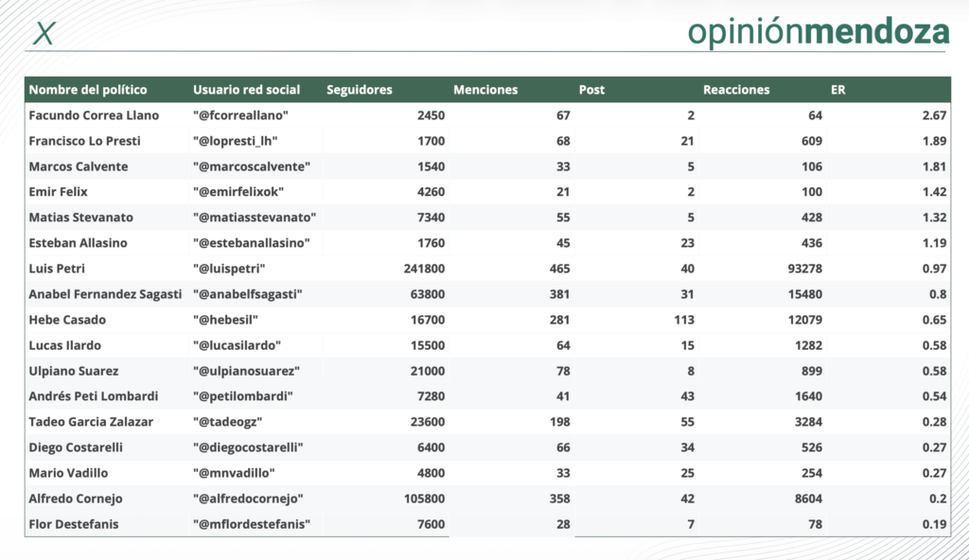Viewport: 969px width, 560px height.
Task: Sort by the ER column header
Action: click(837, 90)
